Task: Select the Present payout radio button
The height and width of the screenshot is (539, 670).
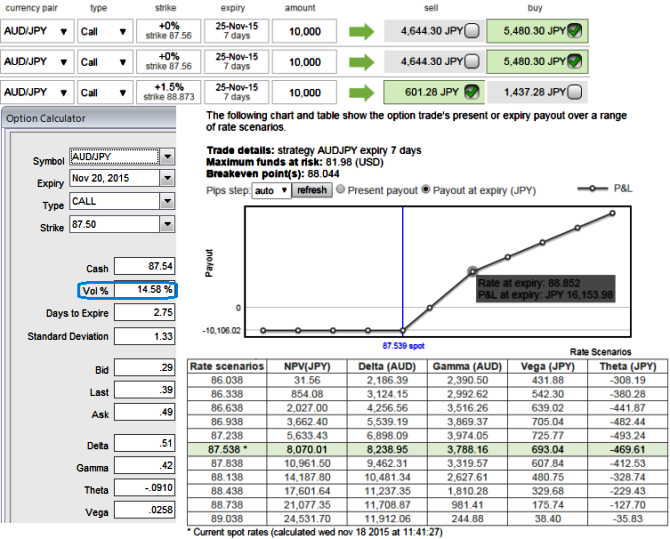Action: tap(341, 188)
